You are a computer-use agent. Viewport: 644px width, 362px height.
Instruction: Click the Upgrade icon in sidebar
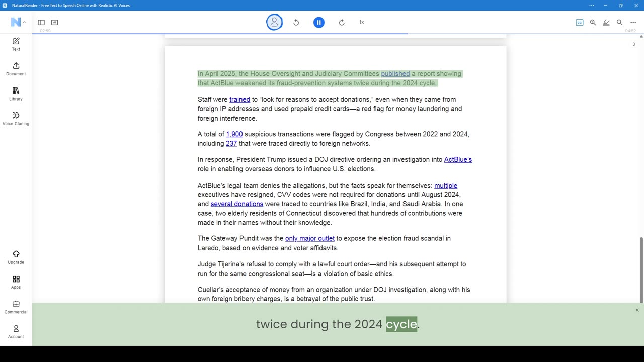16,257
